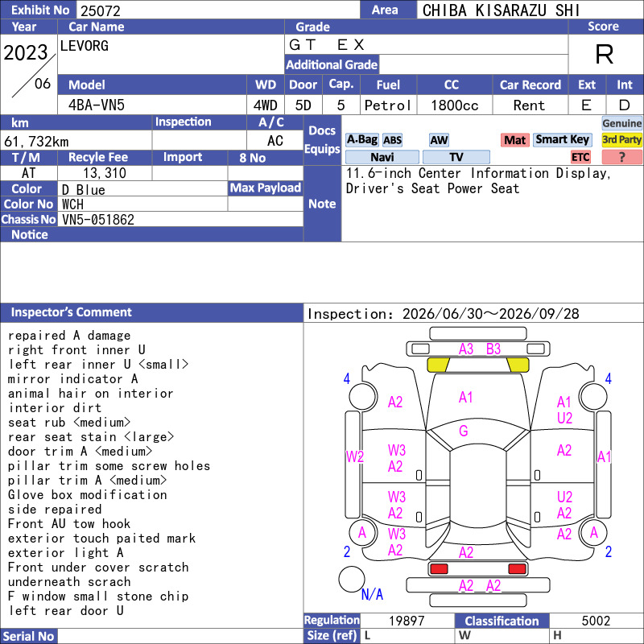Click the note '11.6-inch Center Information Display'
This screenshot has width=644, height=644.
click(478, 173)
